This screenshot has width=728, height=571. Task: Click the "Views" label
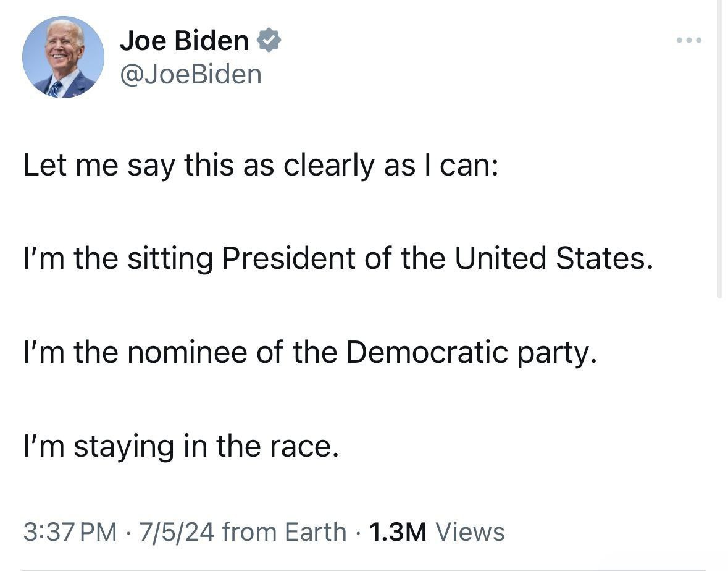pyautogui.click(x=470, y=531)
